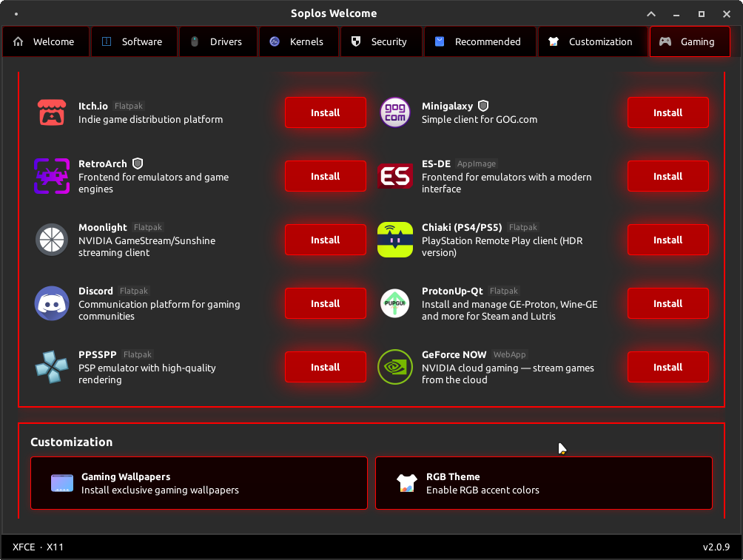Click the shirt icon on Customization tab
Viewport: 743px width, 560px height.
[554, 41]
